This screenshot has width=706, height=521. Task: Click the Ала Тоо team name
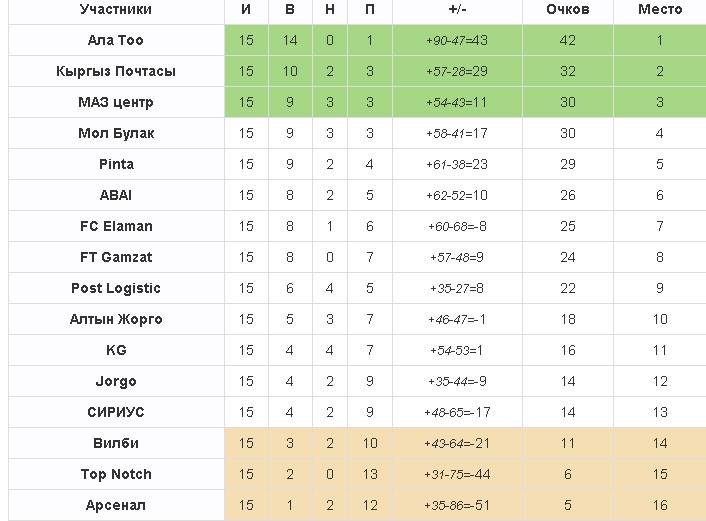[116, 40]
